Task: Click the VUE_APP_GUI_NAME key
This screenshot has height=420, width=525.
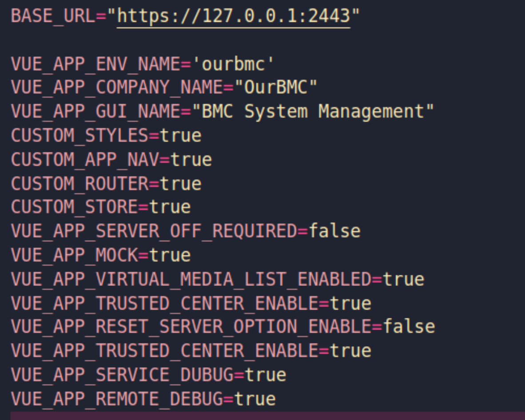Action: (95, 111)
